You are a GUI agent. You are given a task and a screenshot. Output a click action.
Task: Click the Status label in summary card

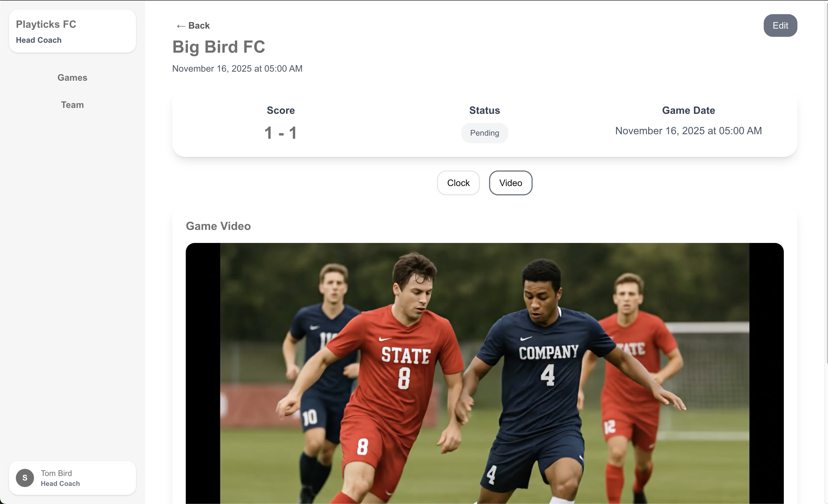[484, 110]
